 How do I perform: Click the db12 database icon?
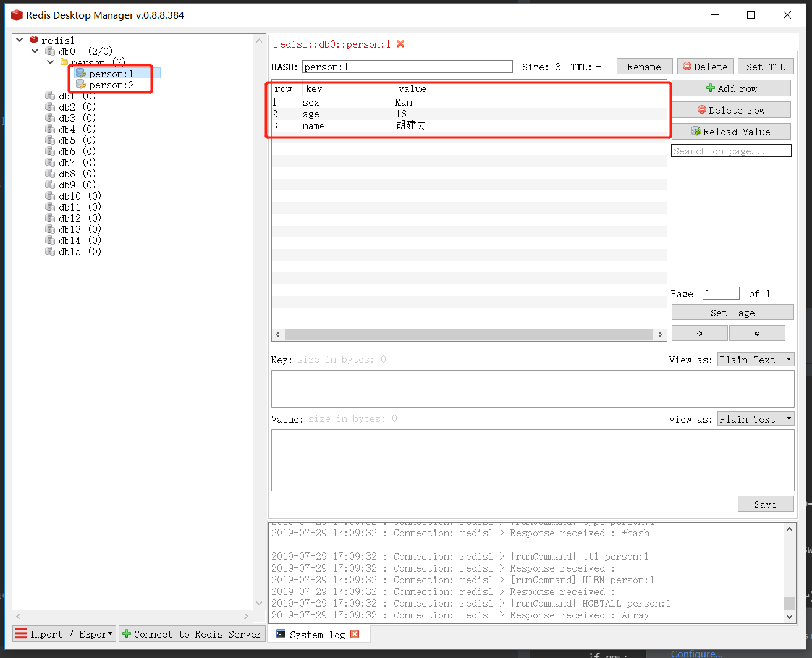pos(50,218)
